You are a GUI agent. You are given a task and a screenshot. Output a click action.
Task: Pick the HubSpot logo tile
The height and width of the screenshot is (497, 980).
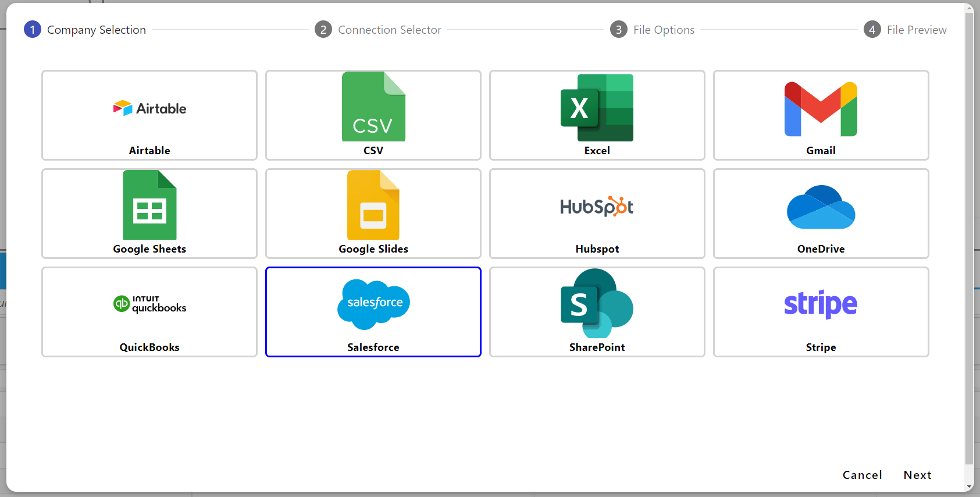tap(597, 207)
